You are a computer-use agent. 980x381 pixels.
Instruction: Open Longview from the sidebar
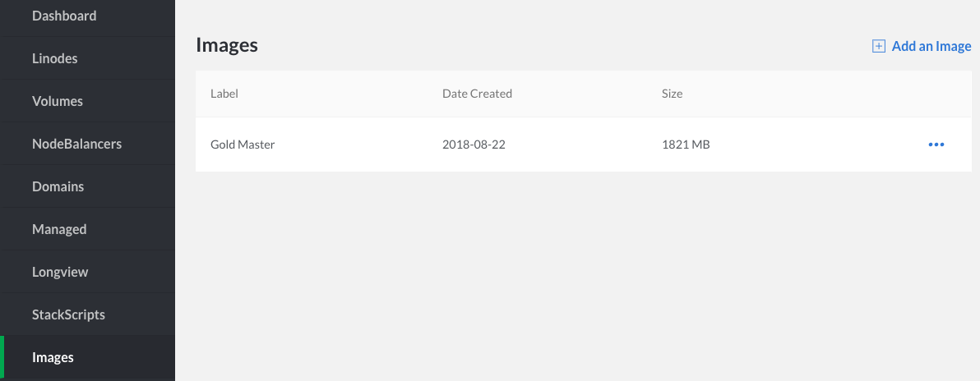(x=60, y=272)
